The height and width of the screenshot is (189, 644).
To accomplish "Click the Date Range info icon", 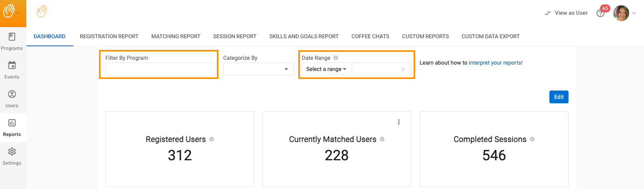I will click(x=336, y=58).
